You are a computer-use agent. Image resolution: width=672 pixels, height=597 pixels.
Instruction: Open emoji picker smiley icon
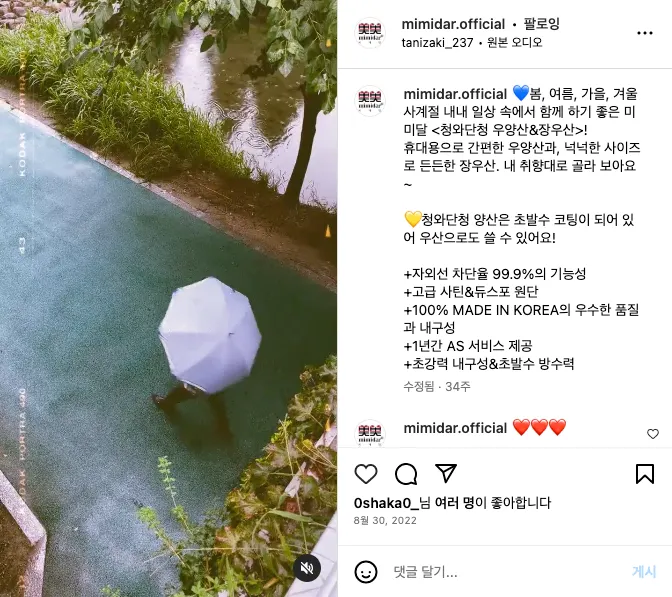(366, 572)
